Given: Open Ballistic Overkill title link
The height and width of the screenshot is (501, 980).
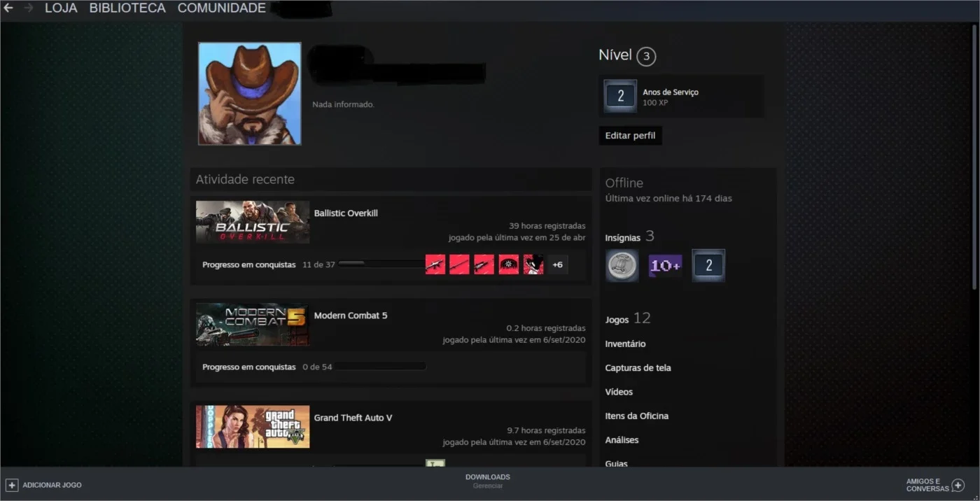Looking at the screenshot, I should (x=346, y=213).
